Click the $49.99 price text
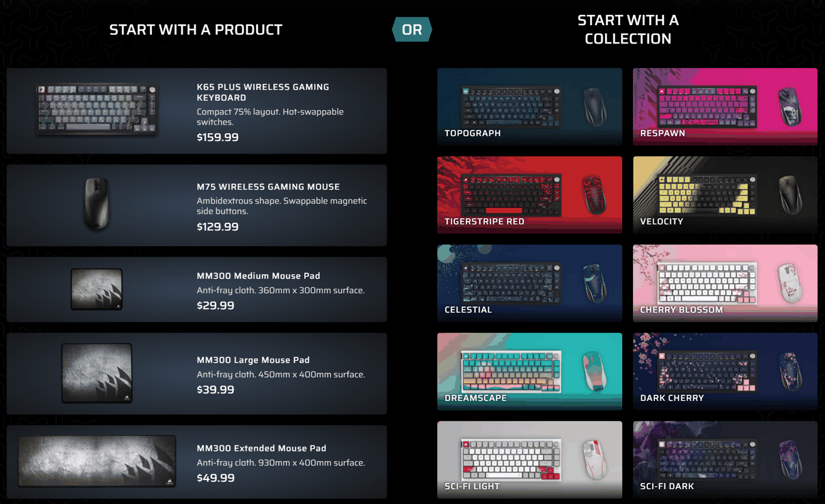The image size is (825, 504). (x=215, y=478)
